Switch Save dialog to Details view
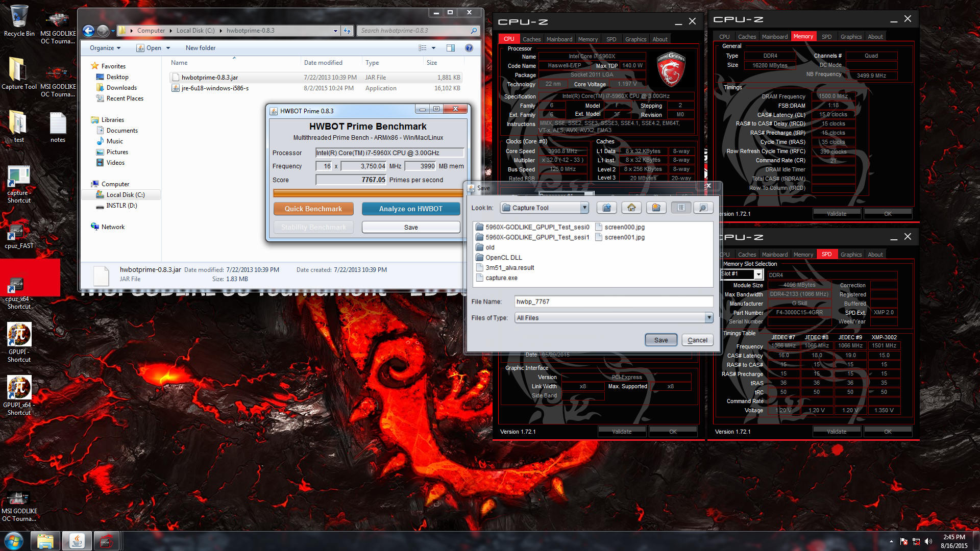Viewport: 980px width, 551px height. [x=703, y=208]
